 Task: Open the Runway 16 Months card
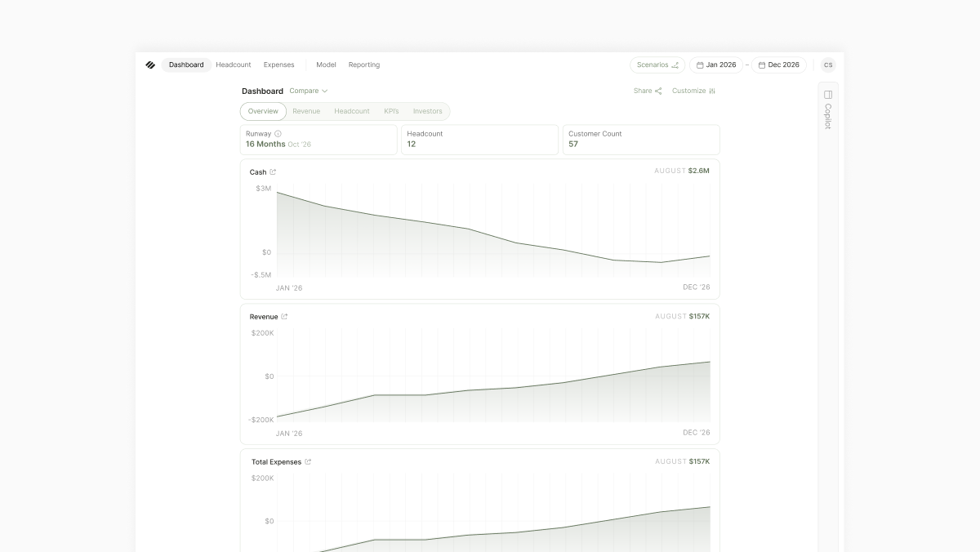point(318,140)
